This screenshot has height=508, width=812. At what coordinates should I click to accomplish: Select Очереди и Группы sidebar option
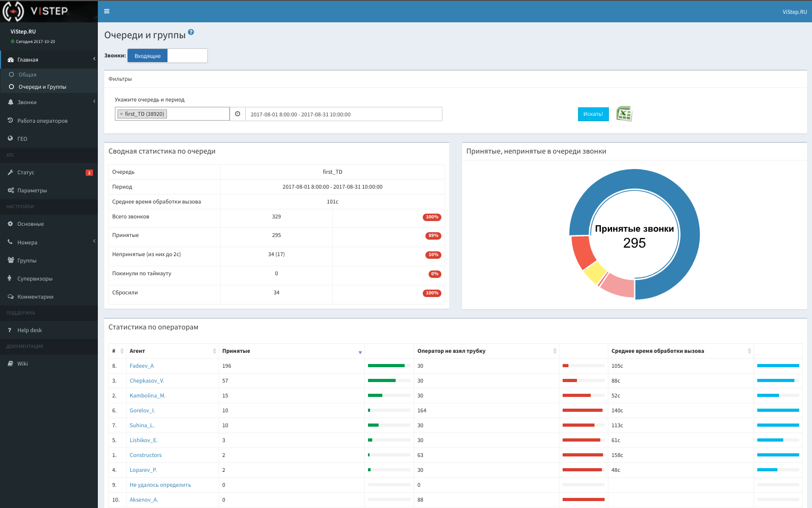tap(42, 87)
